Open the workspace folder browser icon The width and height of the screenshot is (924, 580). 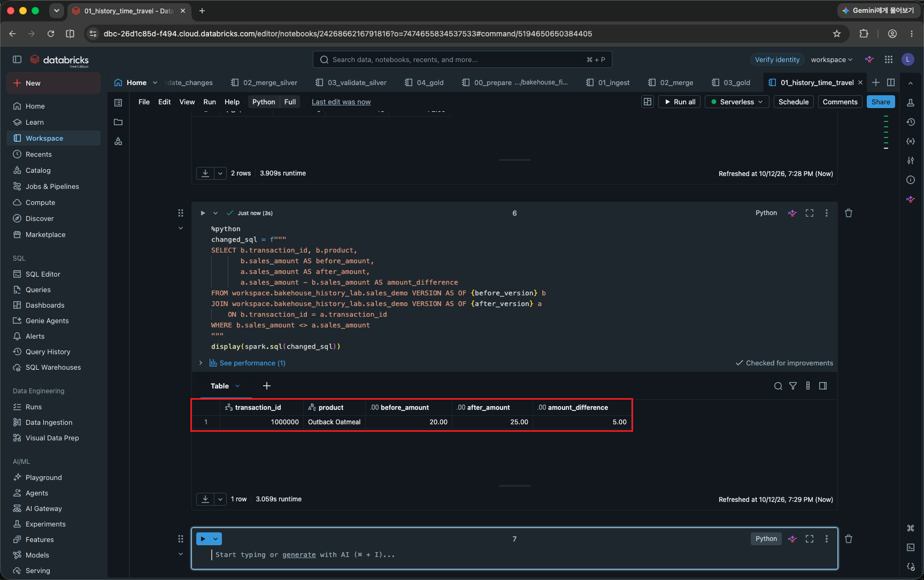[118, 122]
